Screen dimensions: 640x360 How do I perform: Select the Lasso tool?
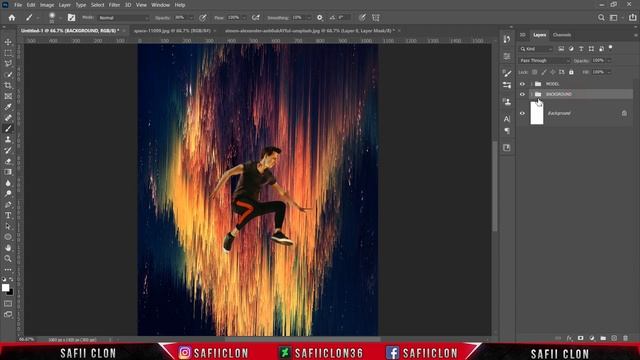(8, 64)
